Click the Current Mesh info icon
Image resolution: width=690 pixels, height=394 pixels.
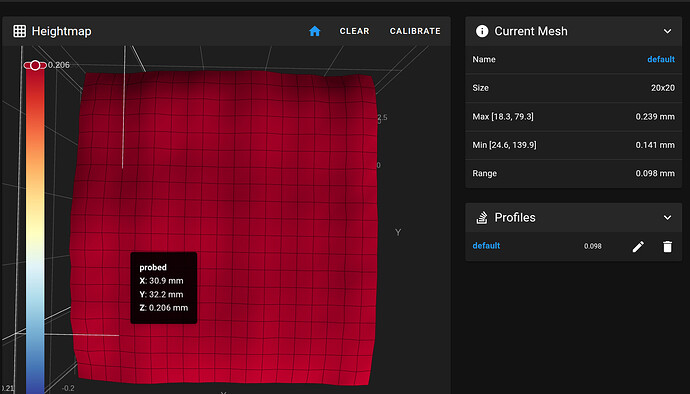click(x=482, y=31)
